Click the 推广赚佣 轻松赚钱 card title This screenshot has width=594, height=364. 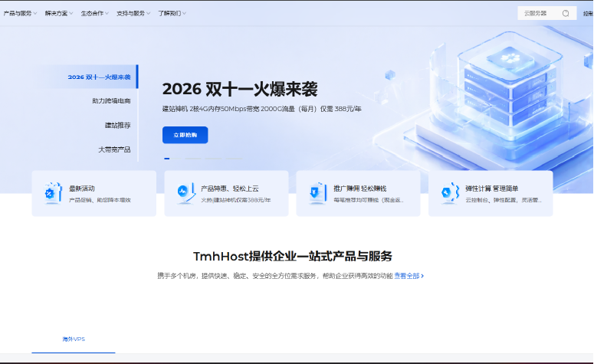click(360, 189)
